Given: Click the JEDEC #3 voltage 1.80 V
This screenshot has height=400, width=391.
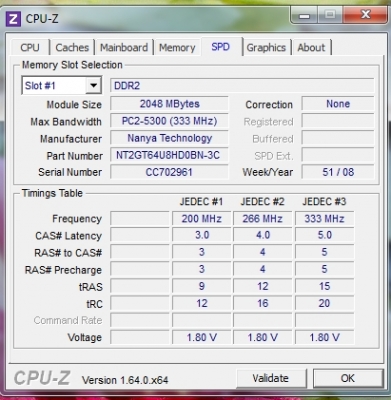Looking at the screenshot, I should click(324, 337).
